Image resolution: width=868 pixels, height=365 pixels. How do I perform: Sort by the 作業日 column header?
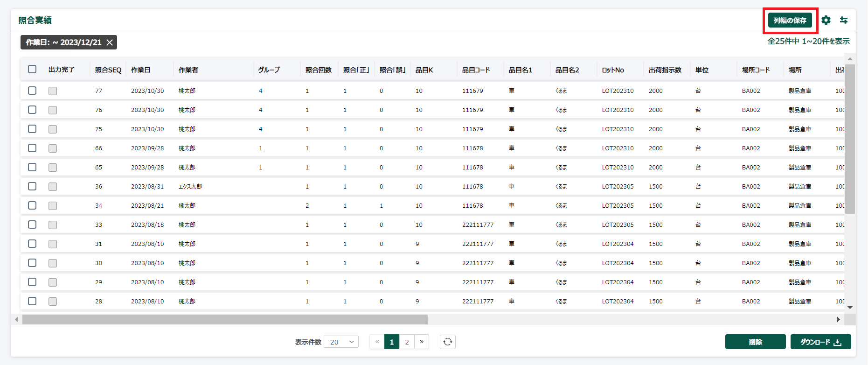pos(141,70)
